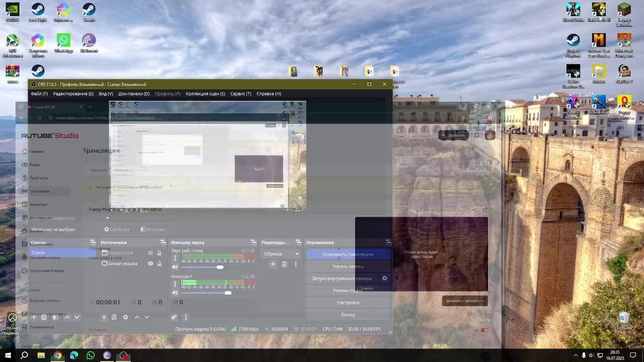Open Desktop audio channel options dots
The image size is (644, 362).
[175, 258]
